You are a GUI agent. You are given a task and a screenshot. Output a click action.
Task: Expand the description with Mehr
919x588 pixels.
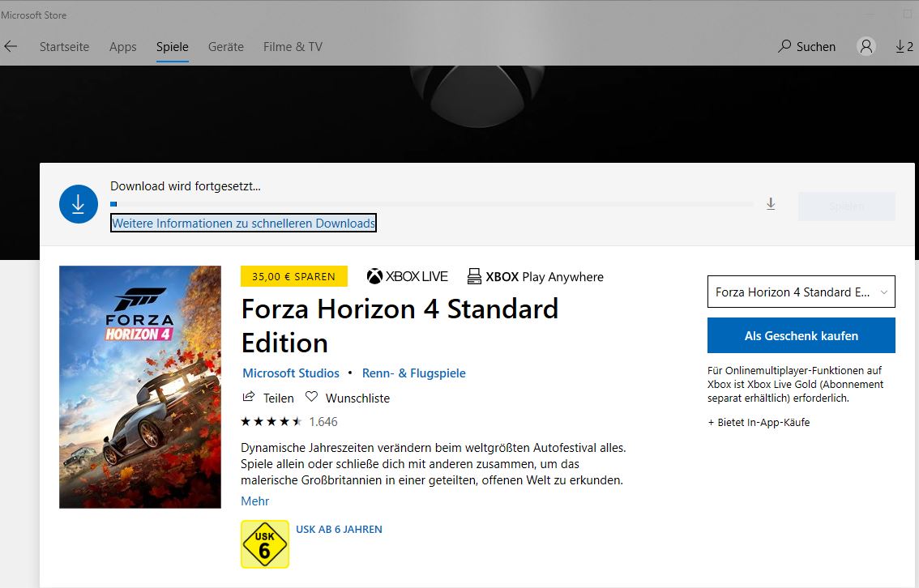pos(254,501)
